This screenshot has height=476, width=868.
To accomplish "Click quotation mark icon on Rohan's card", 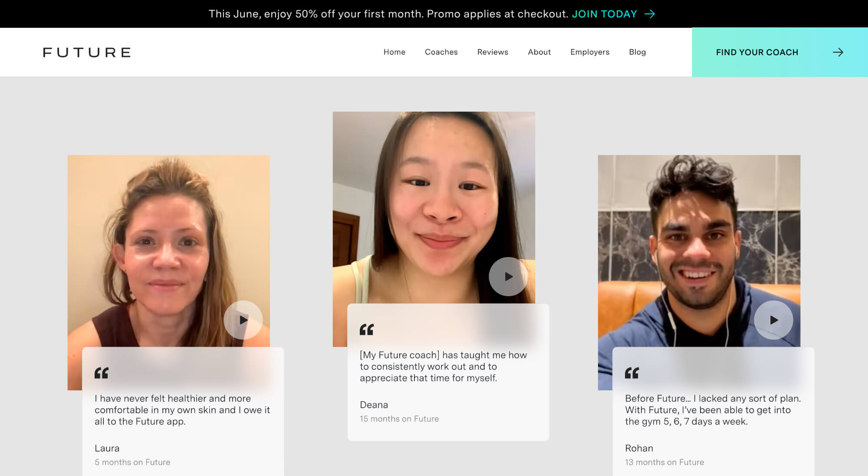I will tap(632, 373).
